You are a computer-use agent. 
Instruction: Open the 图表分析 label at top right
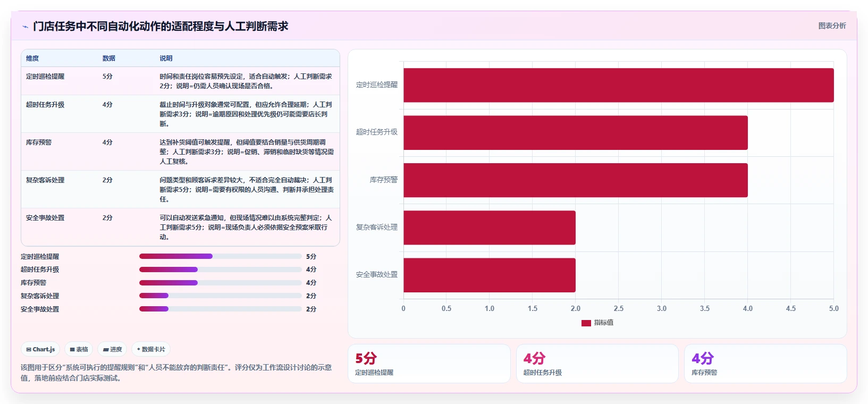[x=832, y=26]
